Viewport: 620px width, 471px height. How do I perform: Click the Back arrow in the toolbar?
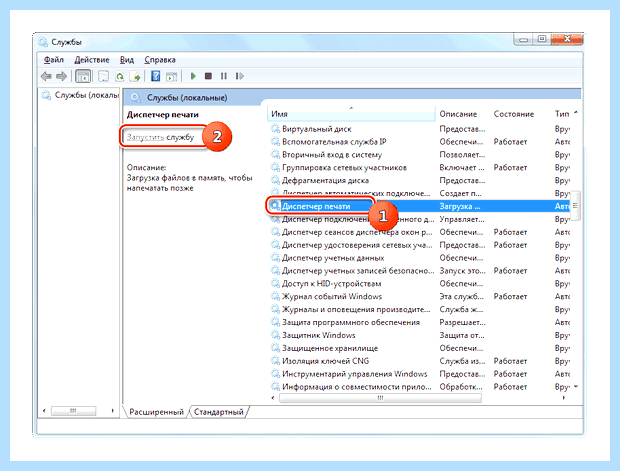coord(46,76)
